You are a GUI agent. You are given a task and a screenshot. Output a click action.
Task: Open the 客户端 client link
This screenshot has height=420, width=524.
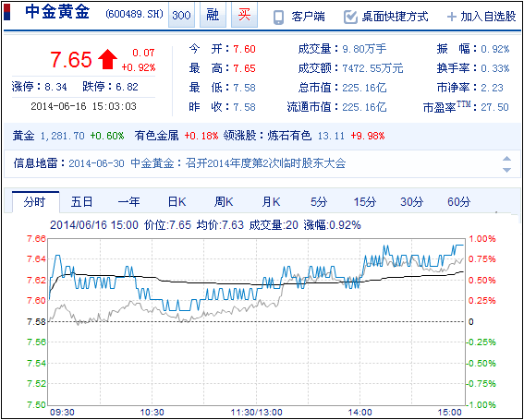(x=308, y=17)
